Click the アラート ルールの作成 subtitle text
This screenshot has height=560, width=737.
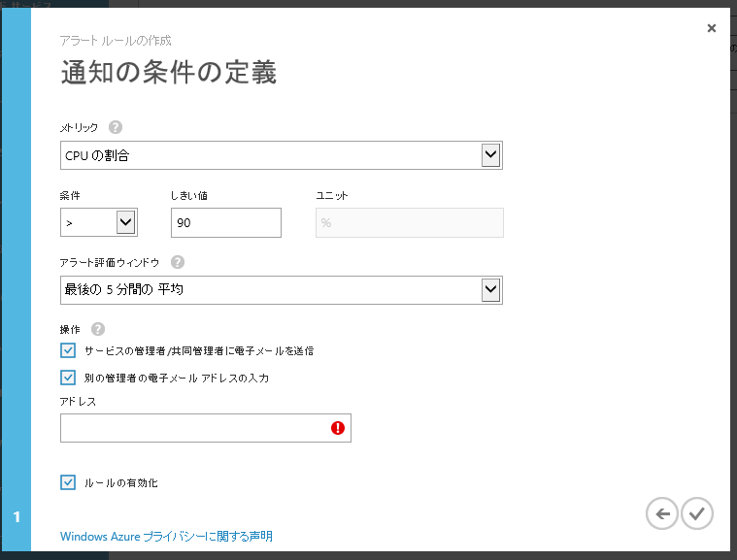pos(116,41)
